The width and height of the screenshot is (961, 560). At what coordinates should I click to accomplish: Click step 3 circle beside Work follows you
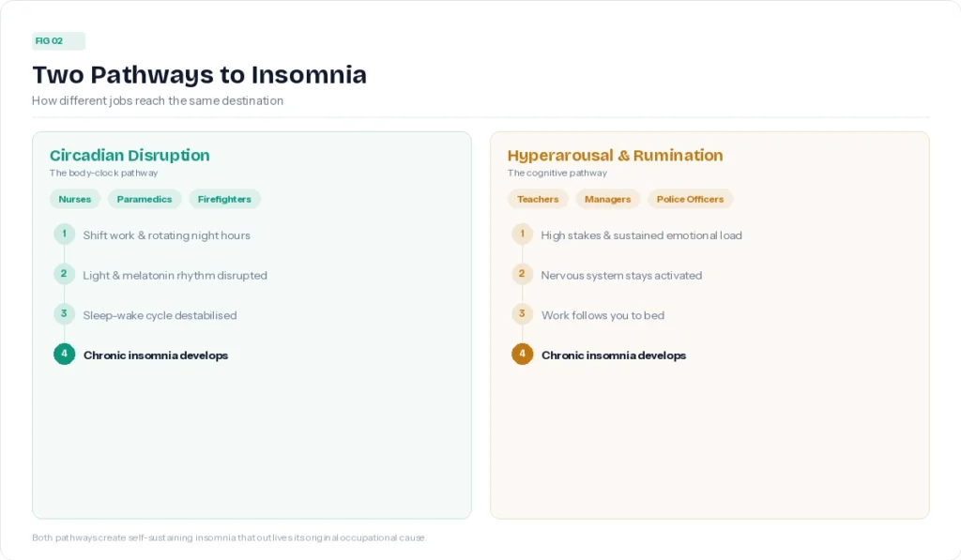tap(522, 313)
